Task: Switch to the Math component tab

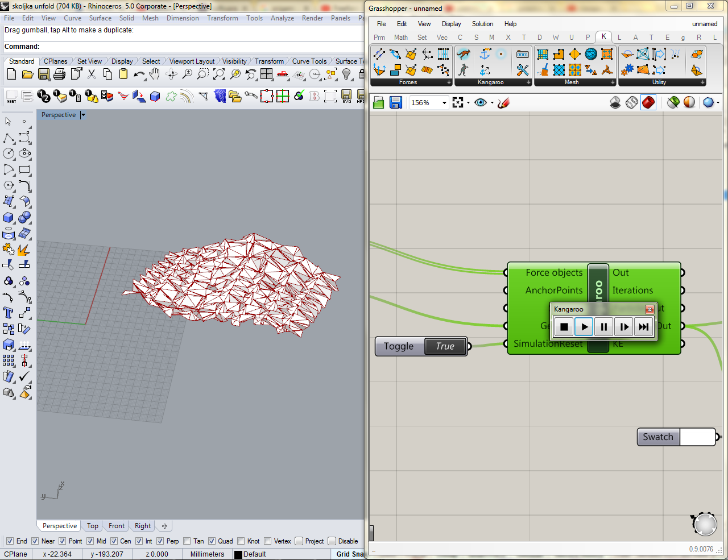Action: (401, 38)
